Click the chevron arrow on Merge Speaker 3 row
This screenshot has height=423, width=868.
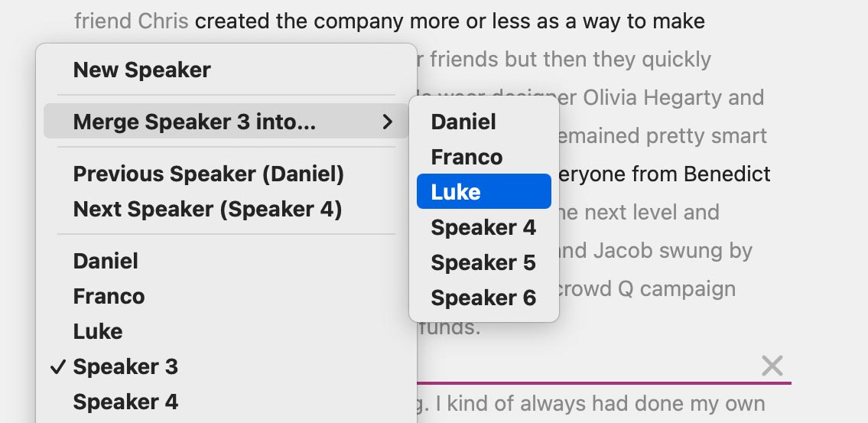tap(388, 122)
